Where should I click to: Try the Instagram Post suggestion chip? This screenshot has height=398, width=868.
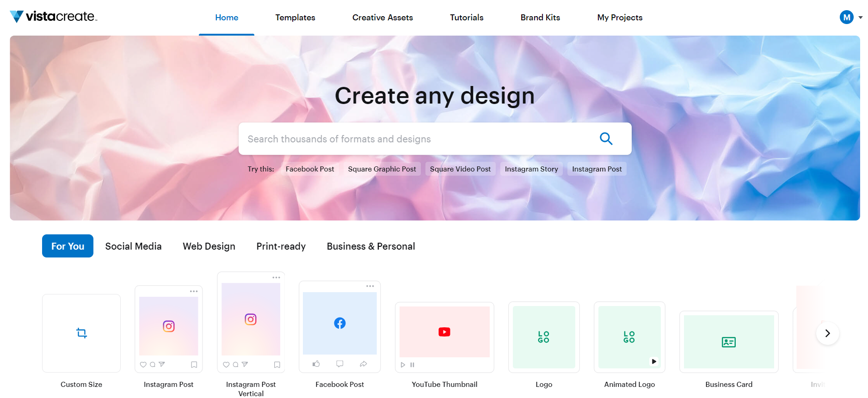click(597, 169)
